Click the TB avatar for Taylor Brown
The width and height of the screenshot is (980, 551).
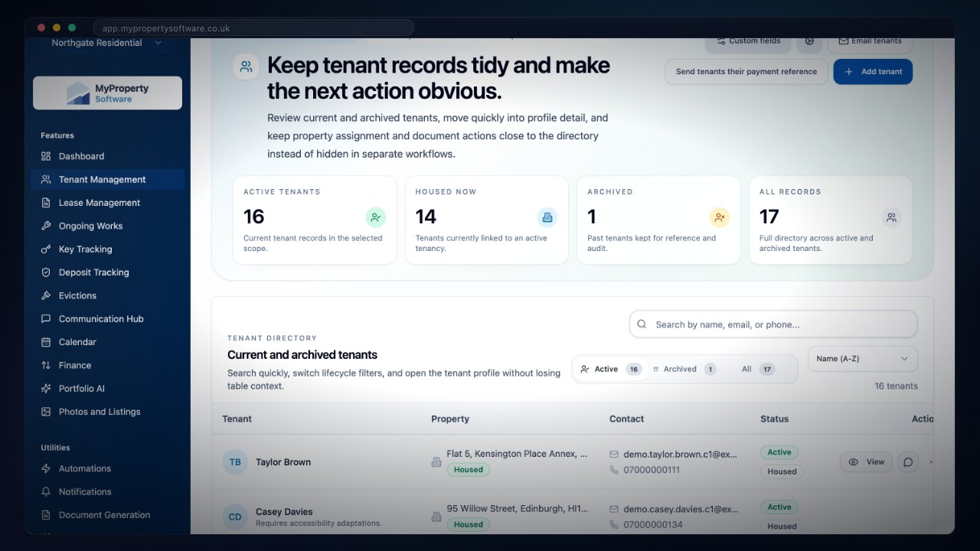pos(235,462)
